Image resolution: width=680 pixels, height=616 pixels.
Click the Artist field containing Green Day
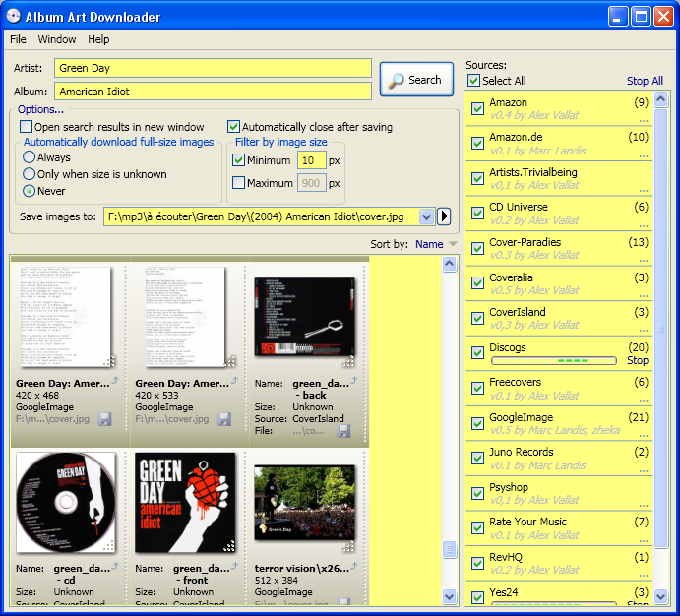[213, 68]
